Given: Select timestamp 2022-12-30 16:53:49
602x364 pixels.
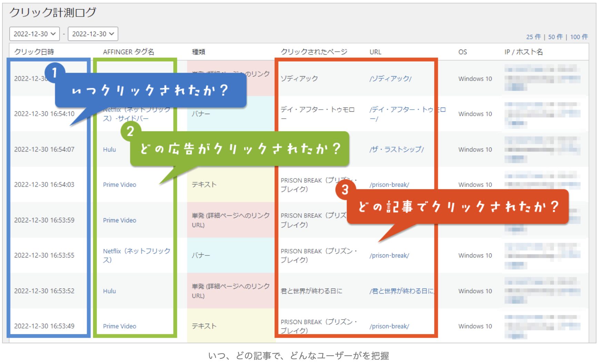Looking at the screenshot, I should click(44, 326).
